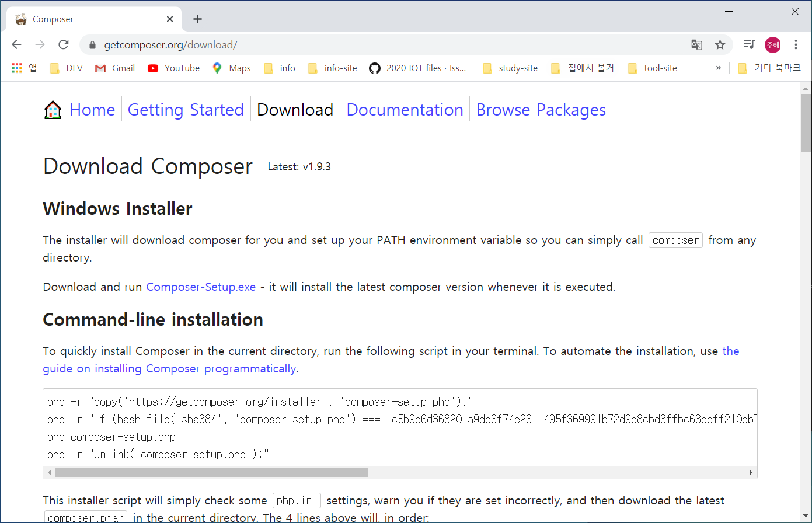Click the page vertical scrollbar up arrow
This screenshot has width=812, height=523.
click(806, 89)
